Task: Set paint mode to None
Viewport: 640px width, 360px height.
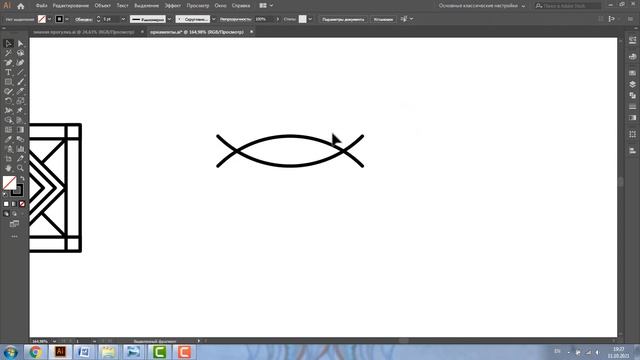Action: click(x=22, y=204)
